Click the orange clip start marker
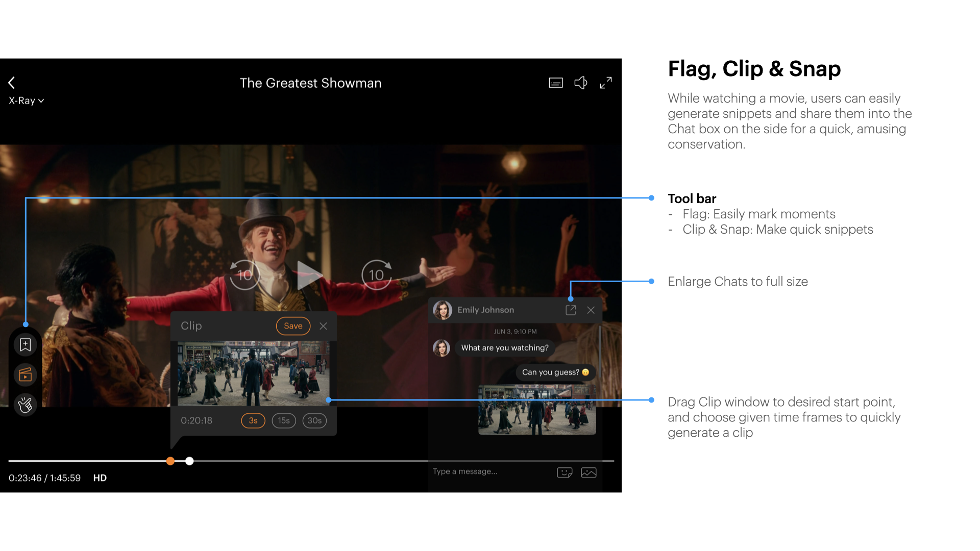The width and height of the screenshot is (980, 551). 170,461
